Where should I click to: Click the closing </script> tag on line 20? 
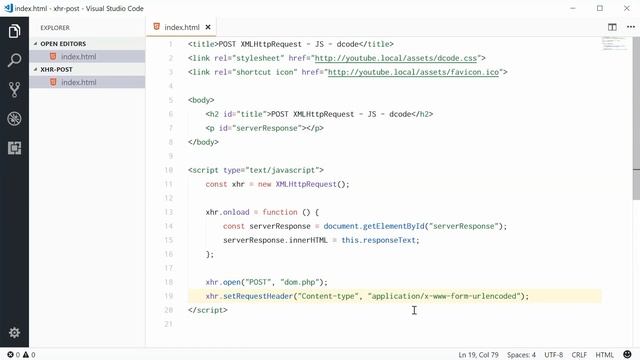pyautogui.click(x=208, y=310)
